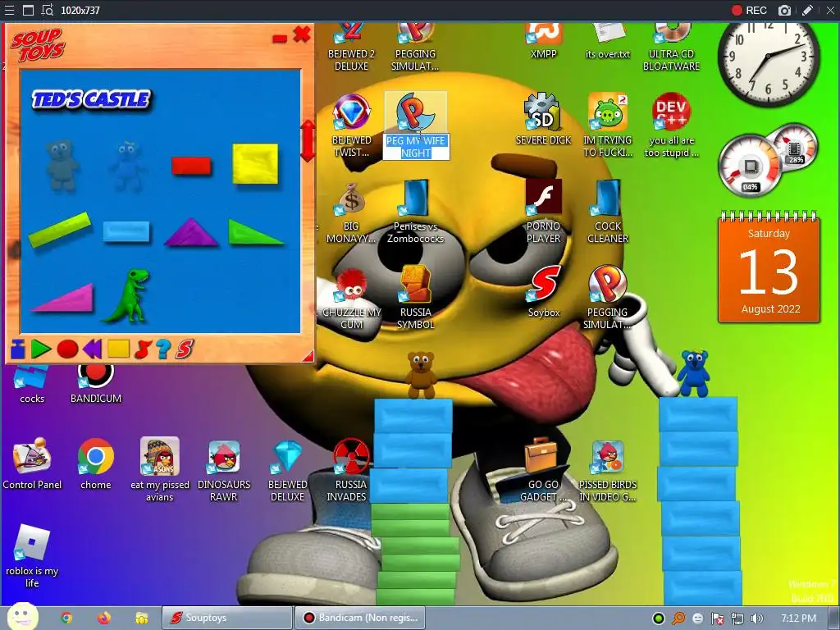This screenshot has height=630, width=840.
Task: Pick the blue teddy bear in Ted's Castle
Action: [x=127, y=166]
